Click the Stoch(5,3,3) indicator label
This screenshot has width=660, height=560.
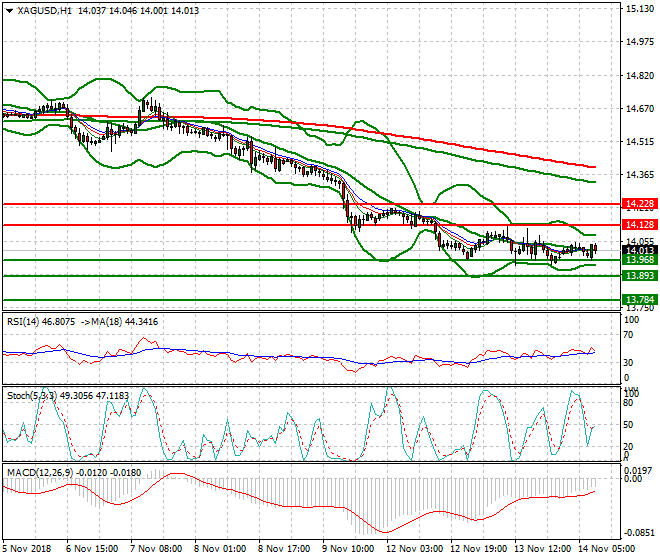(x=32, y=395)
